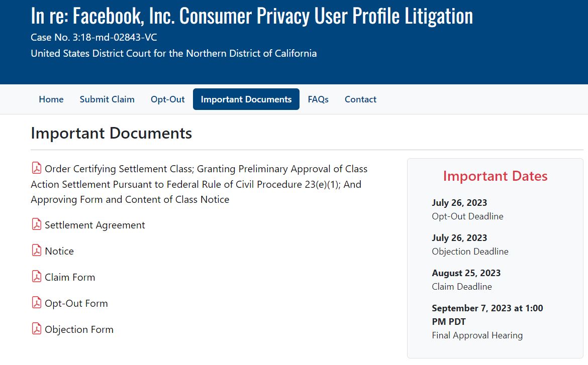Open the Notice document link

(59, 251)
